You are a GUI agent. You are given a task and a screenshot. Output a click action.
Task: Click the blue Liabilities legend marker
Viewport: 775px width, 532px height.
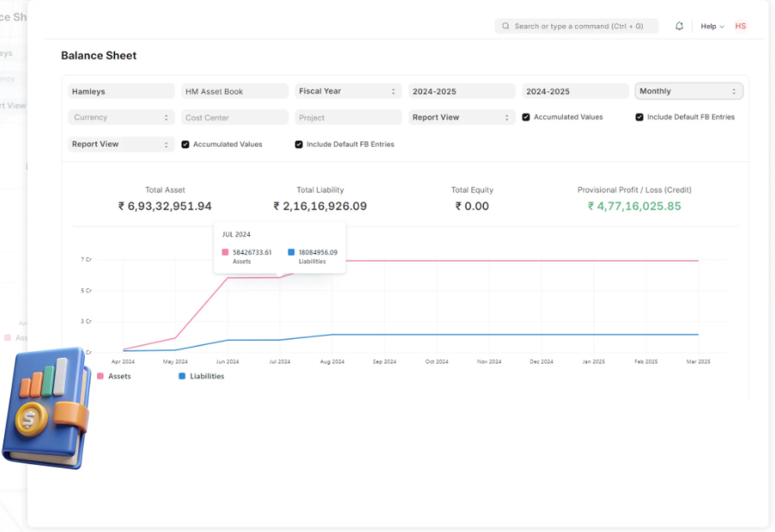(181, 376)
